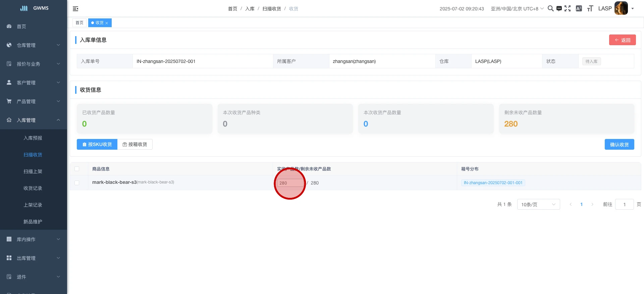
Task: Switch to the 首页 page tab
Action: (x=79, y=23)
